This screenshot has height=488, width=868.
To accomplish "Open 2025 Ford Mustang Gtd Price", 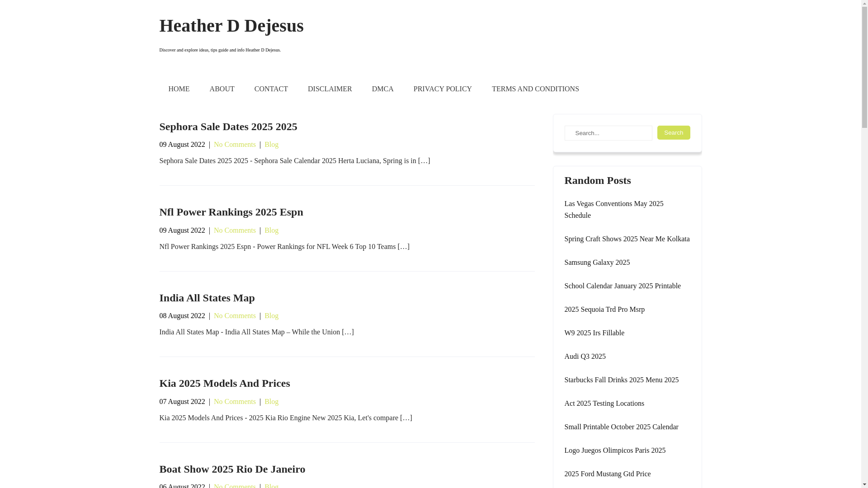I will pos(607,474).
